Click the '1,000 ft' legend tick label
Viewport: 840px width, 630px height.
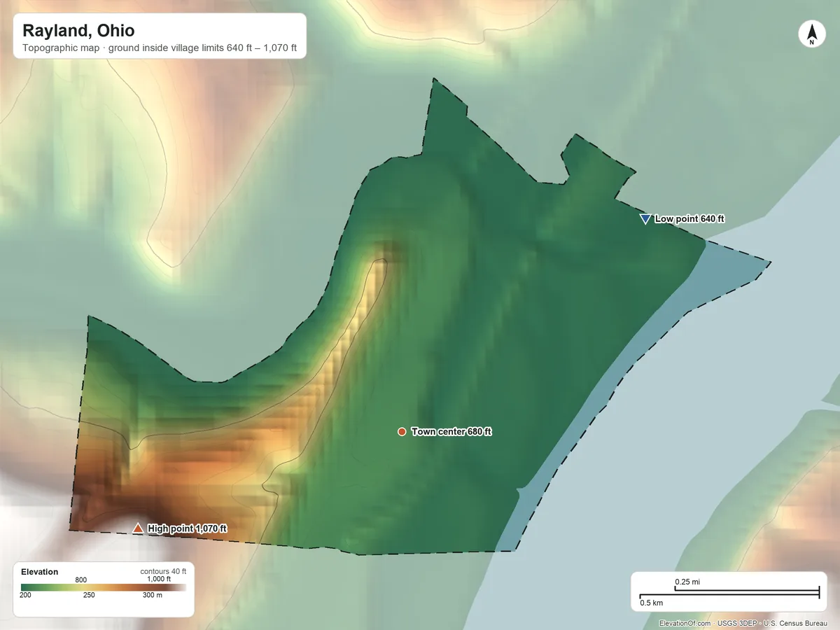pos(159,579)
